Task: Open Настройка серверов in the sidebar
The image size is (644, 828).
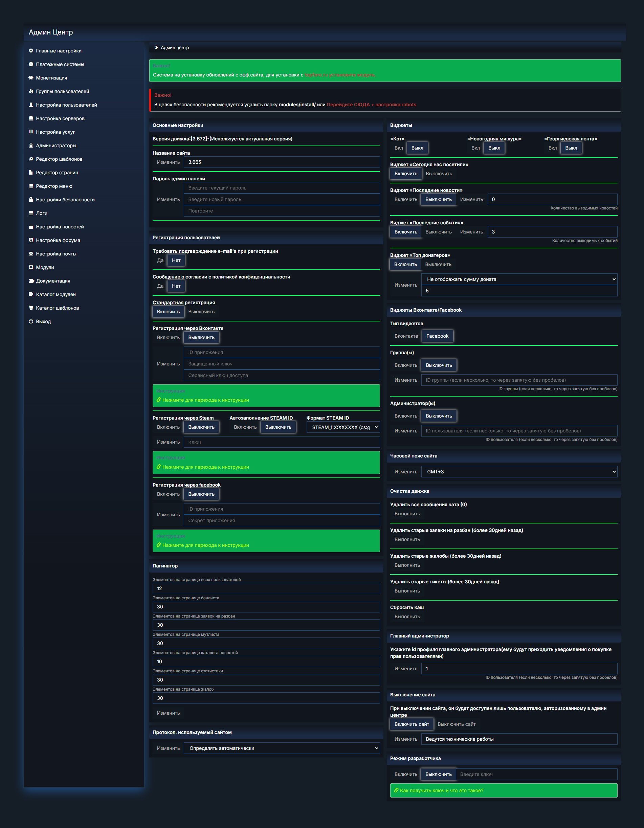Action: pos(60,119)
